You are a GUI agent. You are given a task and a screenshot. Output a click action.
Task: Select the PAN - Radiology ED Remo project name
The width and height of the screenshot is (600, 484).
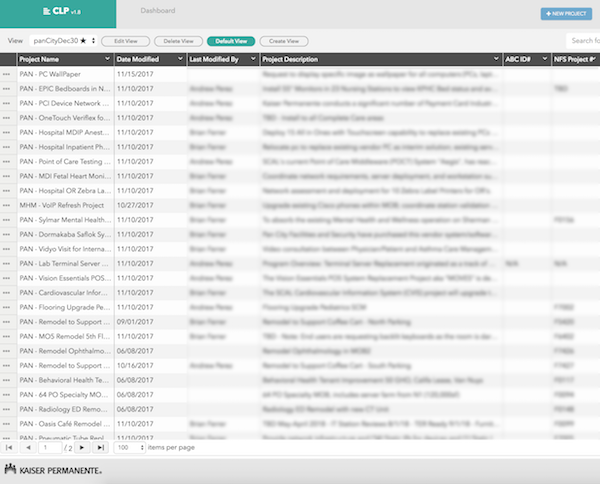[x=64, y=409]
